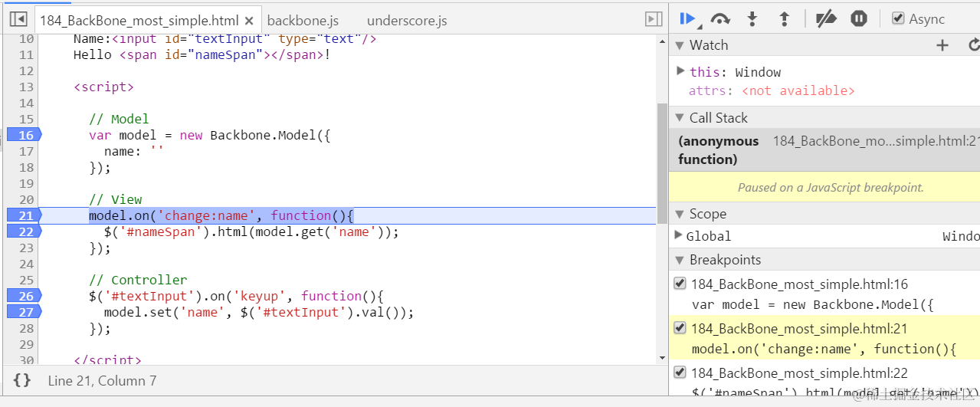Image resolution: width=980 pixels, height=407 pixels.
Task: Toggle the Async checkbox
Action: 899,18
